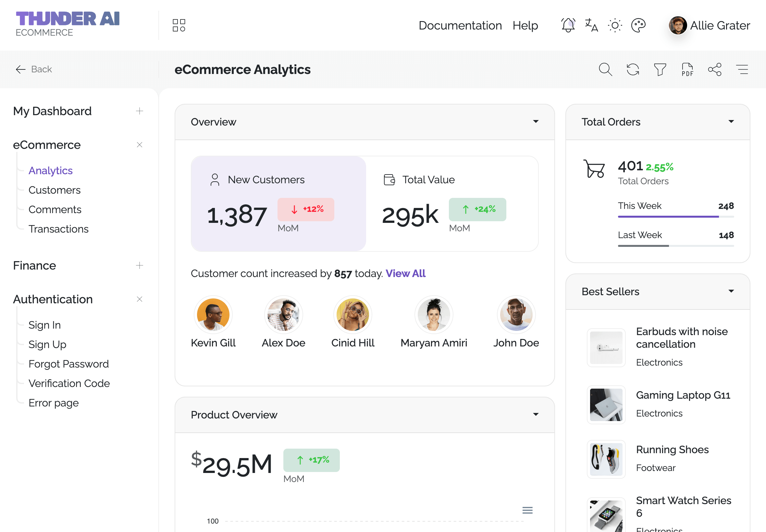The height and width of the screenshot is (532, 766).
Task: Click the share icon
Action: [x=715, y=69]
